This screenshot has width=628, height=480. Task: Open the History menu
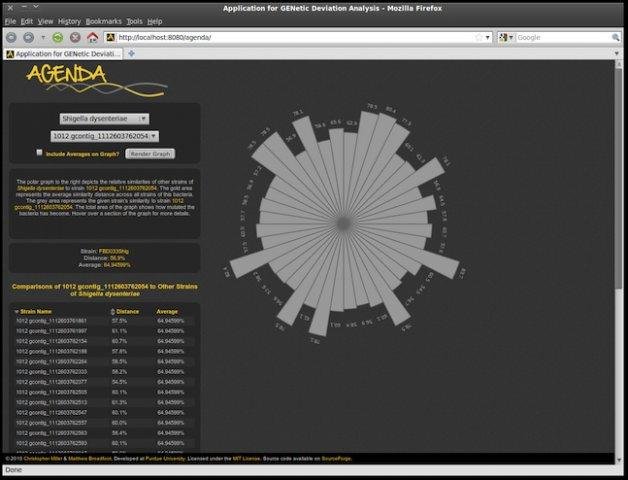(69, 22)
